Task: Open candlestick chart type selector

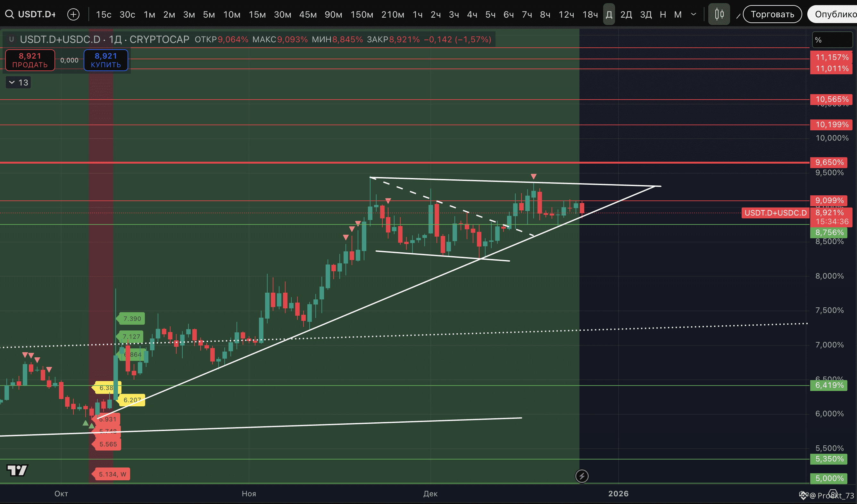Action: point(719,14)
